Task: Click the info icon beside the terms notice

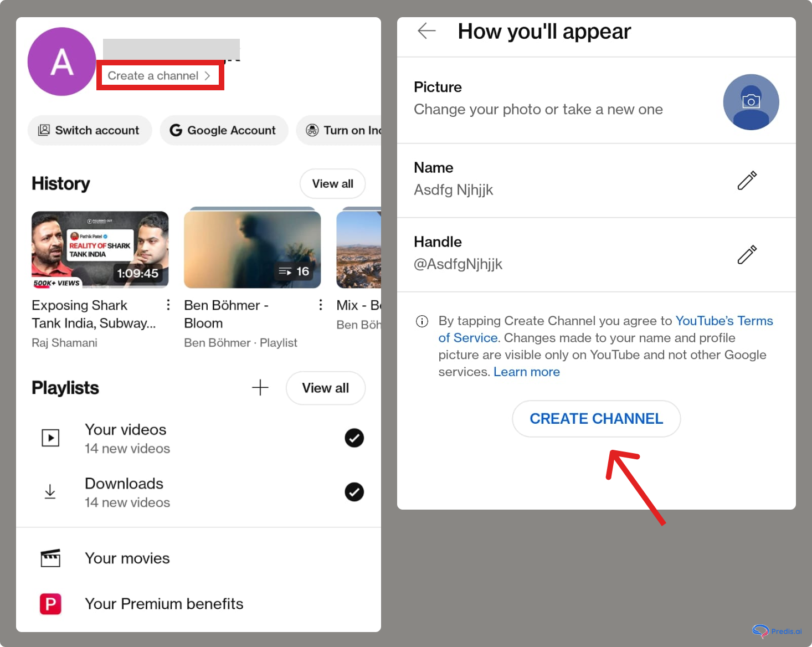Action: (422, 321)
